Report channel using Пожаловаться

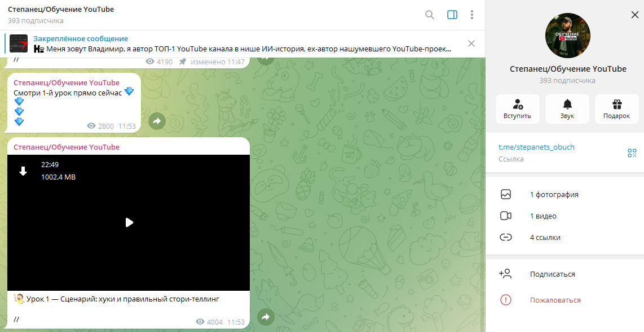coord(555,300)
